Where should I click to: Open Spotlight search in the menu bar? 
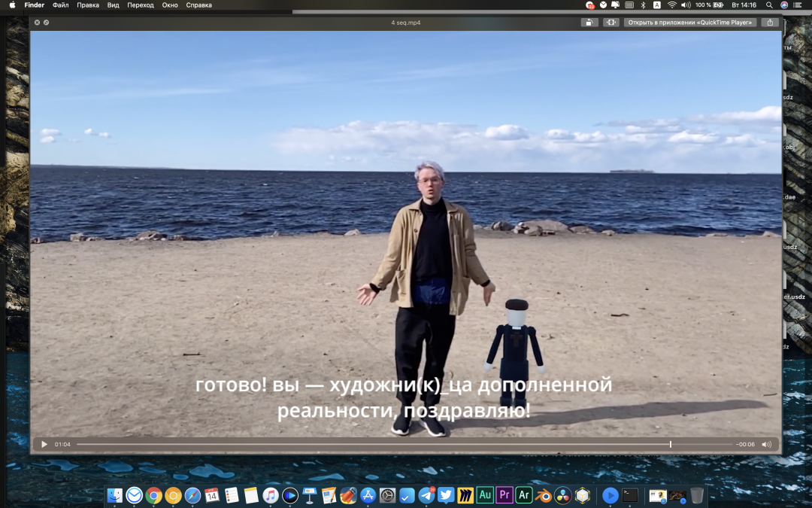(769, 5)
